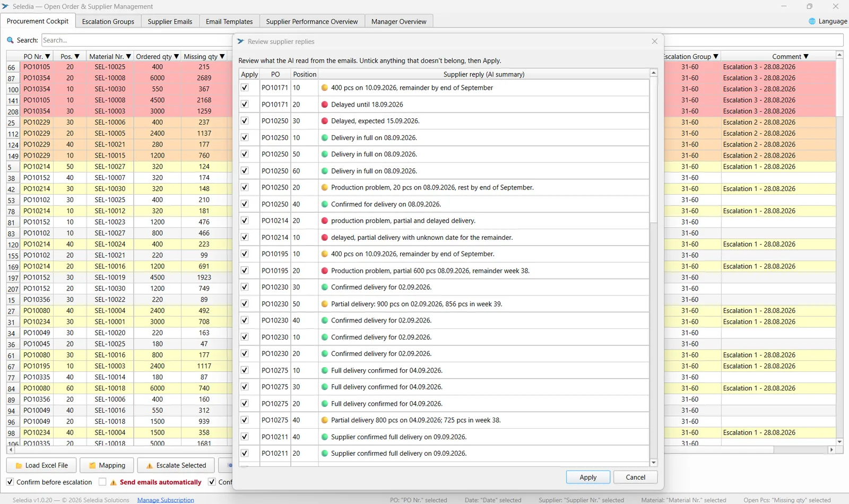Click the warning icon beside Send emails automatically
This screenshot has width=849, height=504.
click(113, 482)
